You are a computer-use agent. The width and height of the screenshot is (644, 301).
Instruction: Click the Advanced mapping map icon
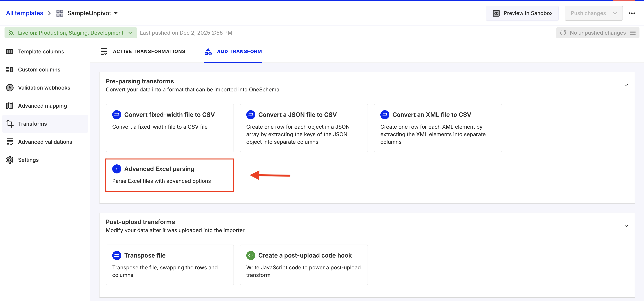pyautogui.click(x=10, y=106)
